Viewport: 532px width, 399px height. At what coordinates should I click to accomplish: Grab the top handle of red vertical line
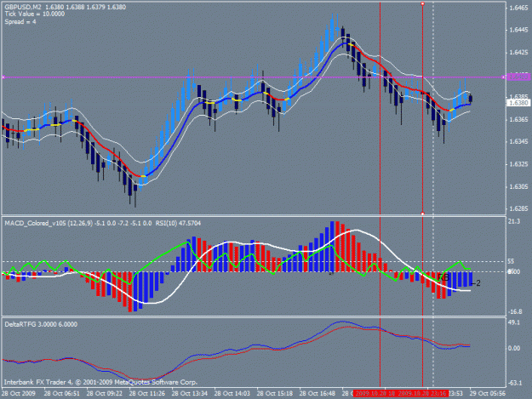(422, 3)
